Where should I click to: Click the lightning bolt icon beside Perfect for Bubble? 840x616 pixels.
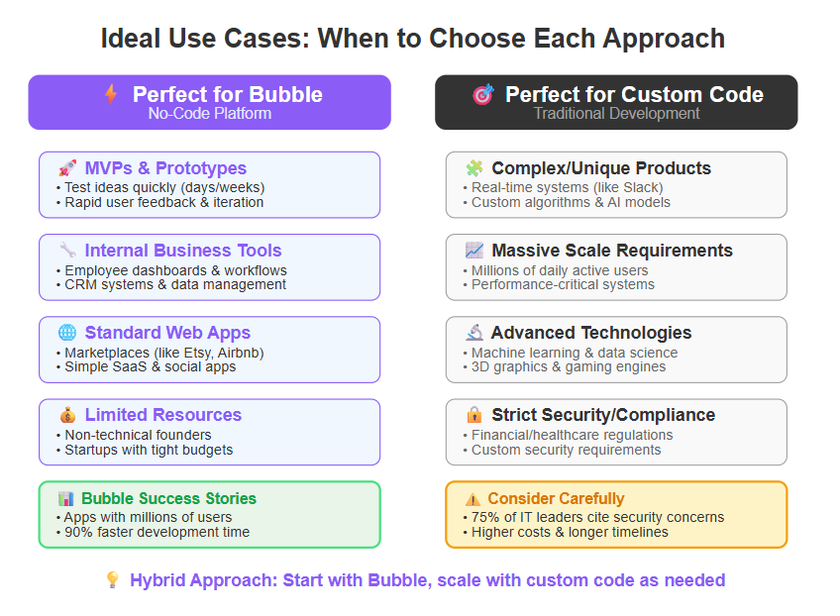click(x=111, y=94)
